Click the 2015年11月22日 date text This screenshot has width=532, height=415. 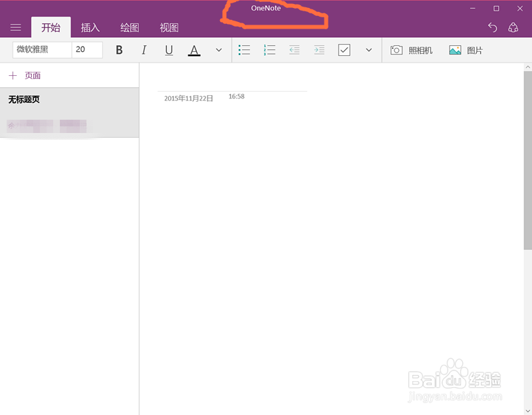coord(189,98)
